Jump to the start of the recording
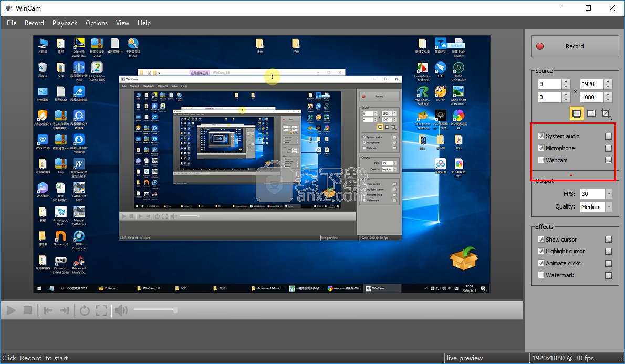Screen dimensions: 625x364 point(48,310)
